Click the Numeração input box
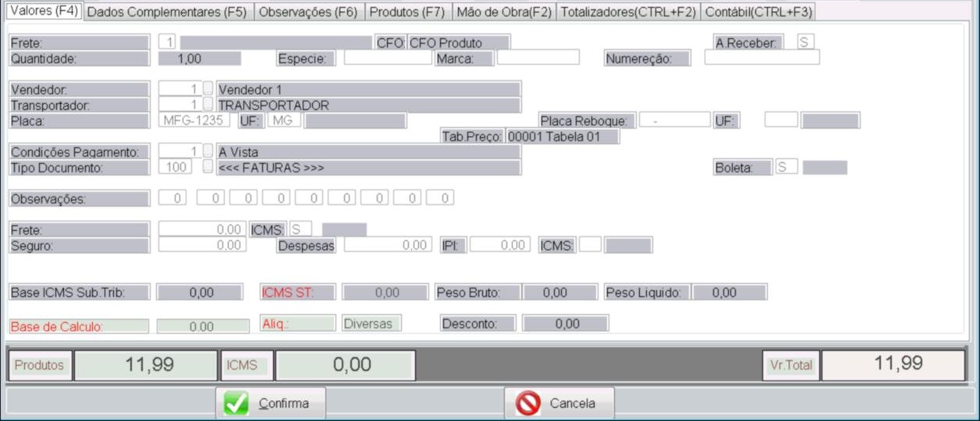 coord(762,58)
